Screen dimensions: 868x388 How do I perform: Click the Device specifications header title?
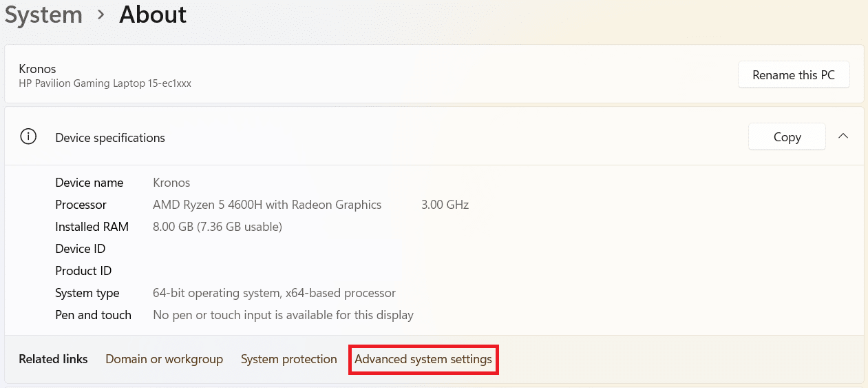[110, 138]
